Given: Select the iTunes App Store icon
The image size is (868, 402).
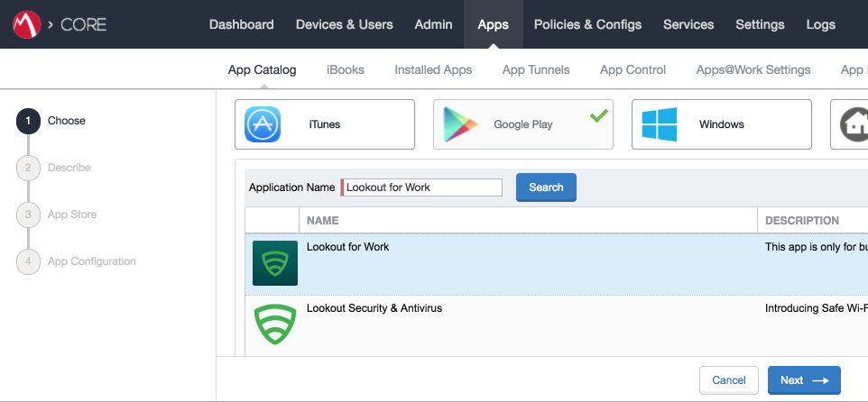Looking at the screenshot, I should (x=263, y=124).
